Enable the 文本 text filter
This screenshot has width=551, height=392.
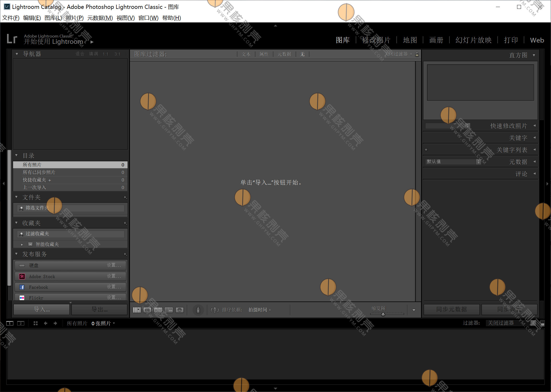pyautogui.click(x=246, y=54)
